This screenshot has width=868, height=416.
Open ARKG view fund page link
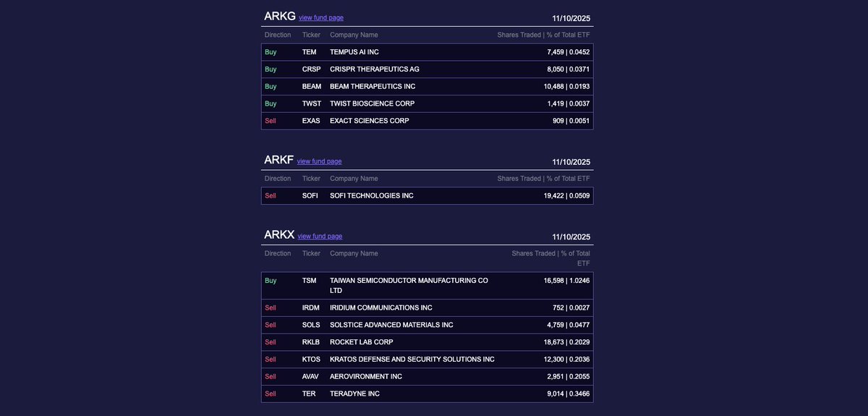320,18
